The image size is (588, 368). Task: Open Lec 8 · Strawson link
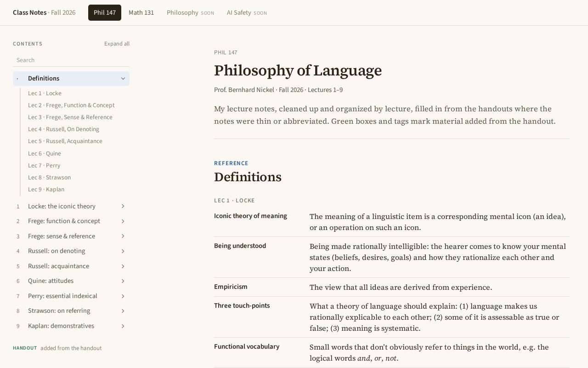(x=49, y=178)
